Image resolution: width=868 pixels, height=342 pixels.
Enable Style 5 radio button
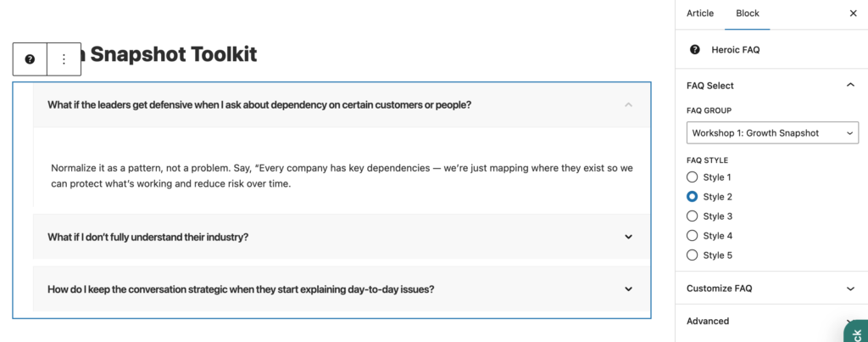tap(693, 255)
